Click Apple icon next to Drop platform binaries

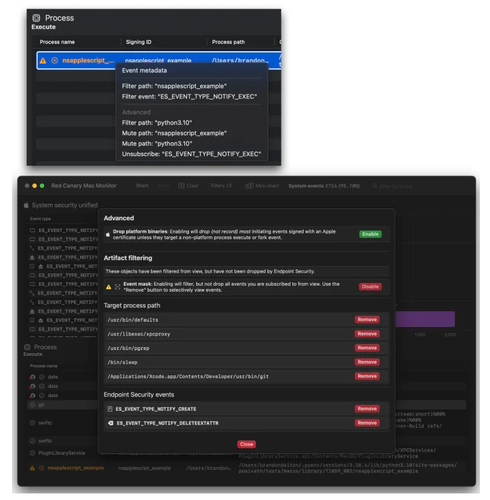coord(108,234)
